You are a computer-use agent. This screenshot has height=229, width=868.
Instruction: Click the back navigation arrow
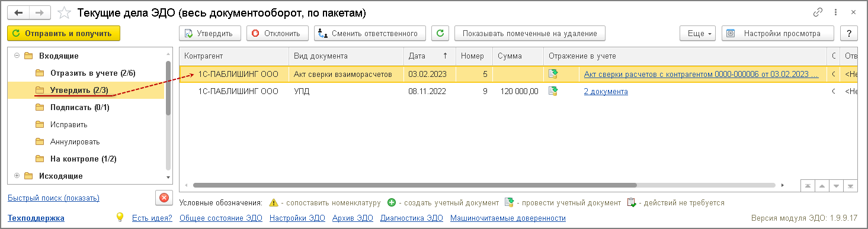(x=19, y=12)
